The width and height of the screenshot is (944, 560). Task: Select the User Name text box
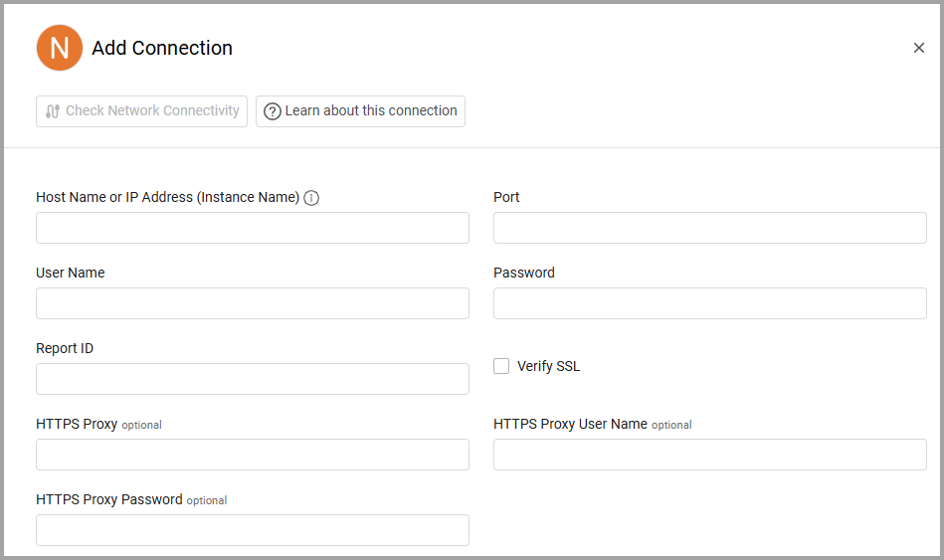click(x=253, y=303)
